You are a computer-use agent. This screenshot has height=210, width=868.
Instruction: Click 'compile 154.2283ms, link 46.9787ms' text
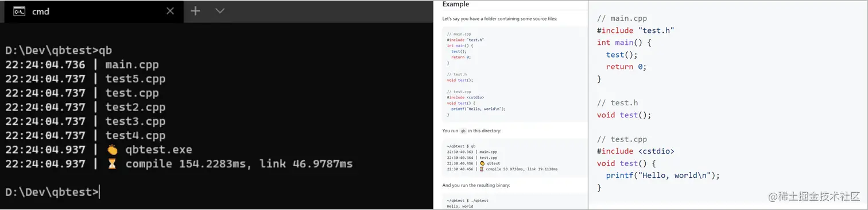coord(239,164)
